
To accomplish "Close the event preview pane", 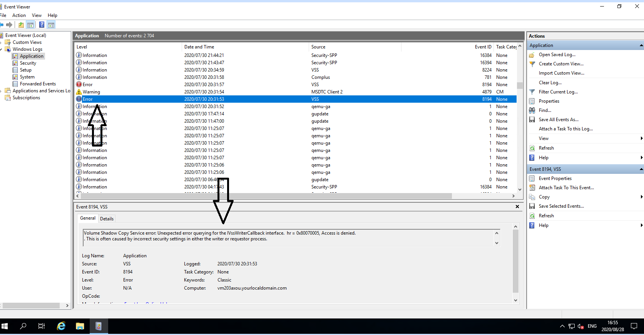I will tap(517, 207).
